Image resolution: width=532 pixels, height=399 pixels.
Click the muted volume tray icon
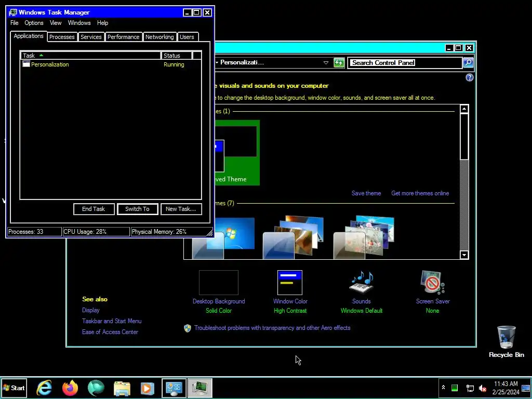(483, 388)
